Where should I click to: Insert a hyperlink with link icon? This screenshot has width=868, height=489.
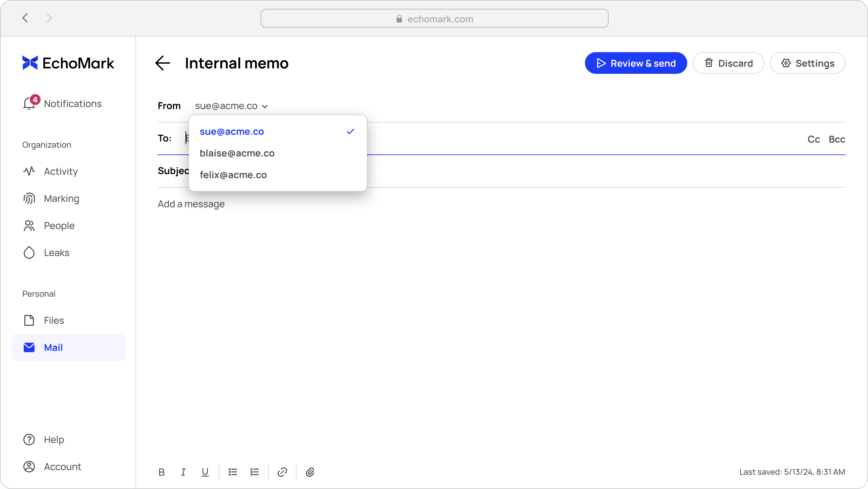(282, 472)
